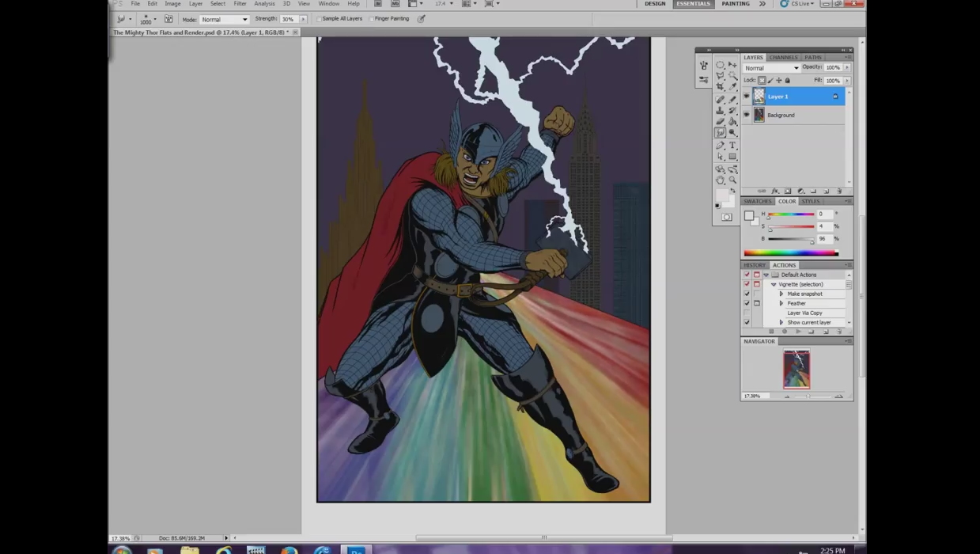
Task: Select the Type tool
Action: (x=732, y=146)
